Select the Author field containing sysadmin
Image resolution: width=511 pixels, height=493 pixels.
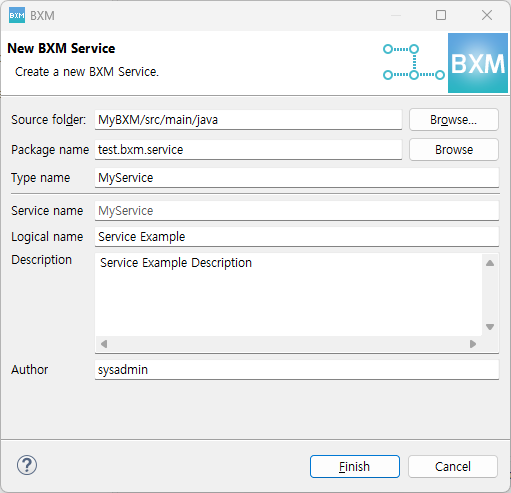click(x=297, y=370)
